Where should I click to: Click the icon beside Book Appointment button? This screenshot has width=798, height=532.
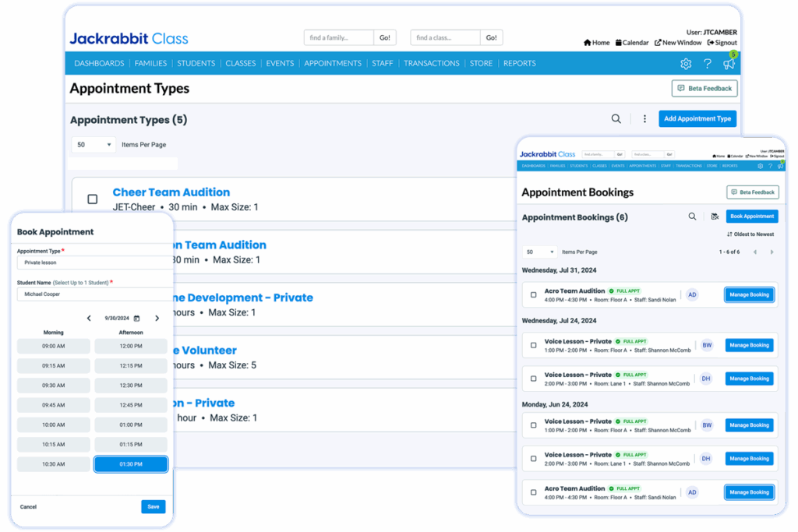(715, 217)
